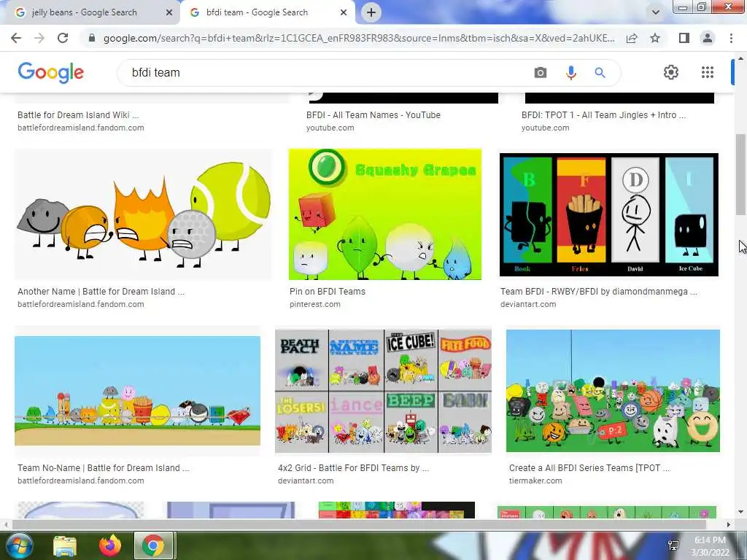Open Another Name | Battle for Dream Island link
The image size is (747, 560).
[x=101, y=292]
